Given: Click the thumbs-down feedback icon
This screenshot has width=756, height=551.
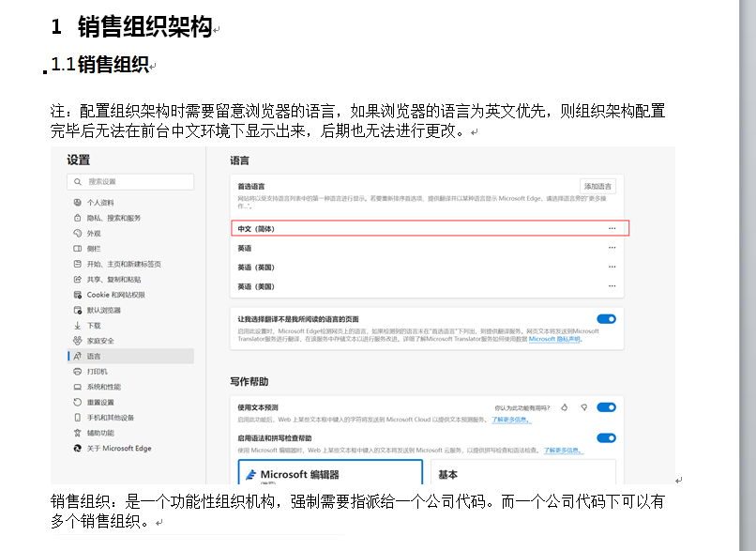Looking at the screenshot, I should coord(583,407).
